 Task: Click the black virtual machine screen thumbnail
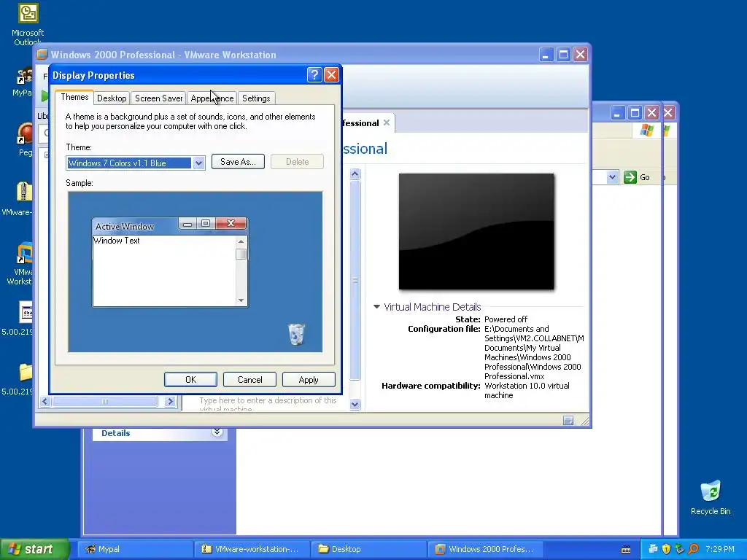pos(476,231)
